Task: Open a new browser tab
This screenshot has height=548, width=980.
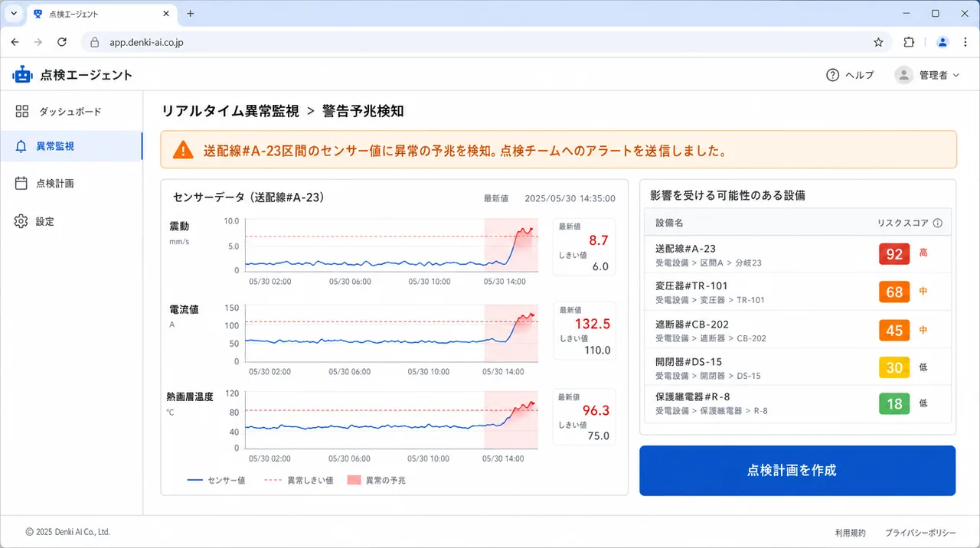Action: [191, 14]
